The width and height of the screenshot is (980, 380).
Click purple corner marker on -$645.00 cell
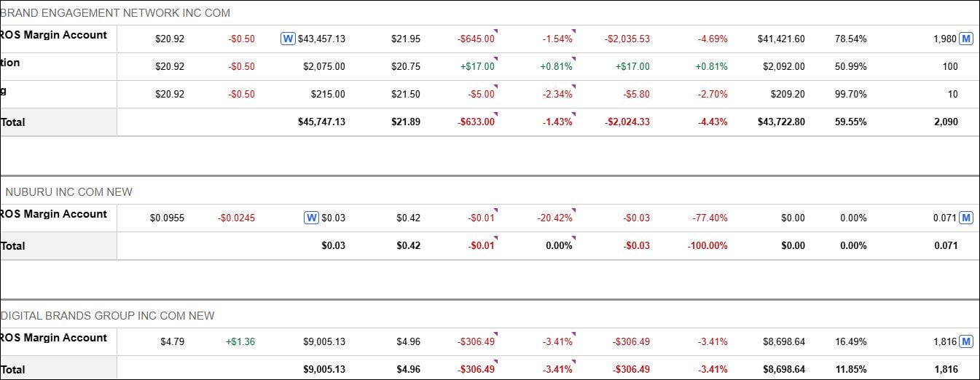[x=496, y=31]
